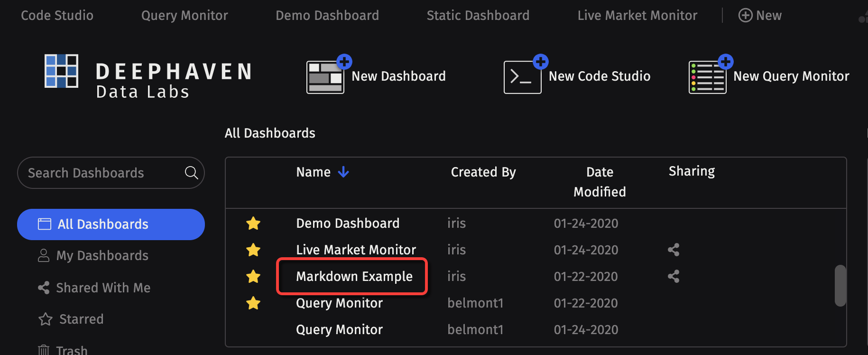
Task: Click 'belmont1' in the 01-22-2020 Query Monitor row
Action: 475,303
